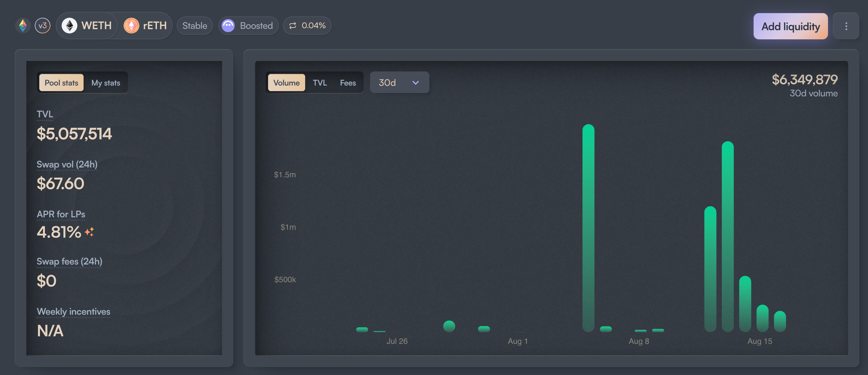Click the Stable pool type tag

(195, 26)
